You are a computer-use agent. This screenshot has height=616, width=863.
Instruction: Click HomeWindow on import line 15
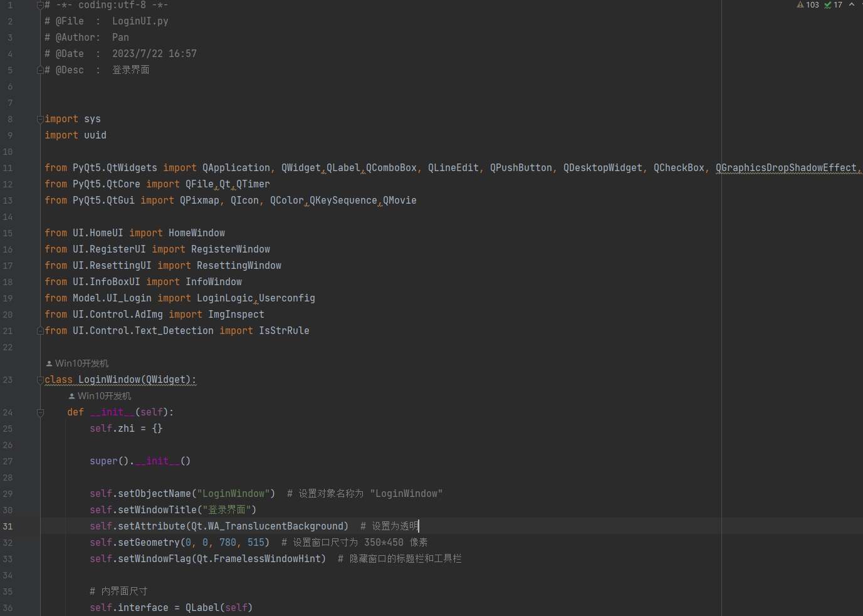click(197, 233)
